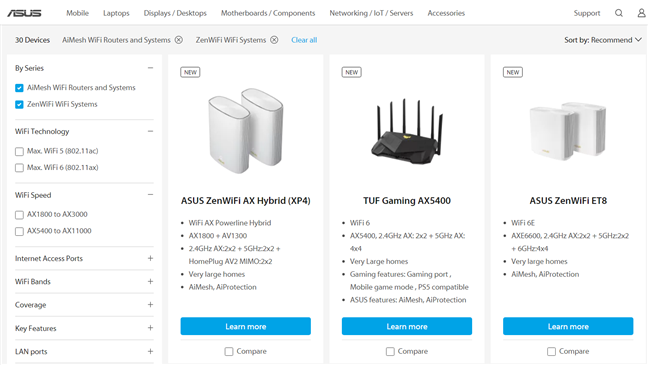The height and width of the screenshot is (365, 648).
Task: Click 'ASUS features: AiMesh, AiProtection' text
Action: tap(408, 300)
